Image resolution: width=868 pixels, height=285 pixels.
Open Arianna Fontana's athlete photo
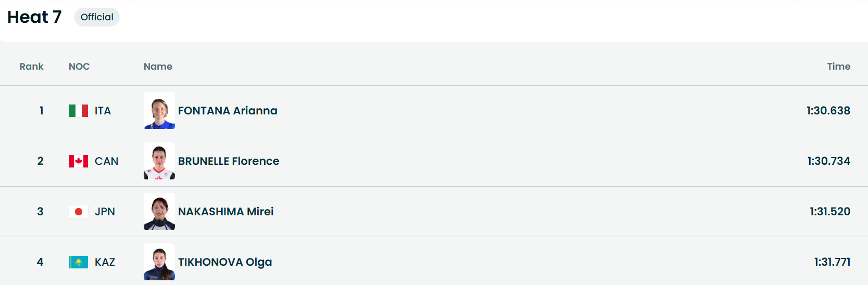pos(159,111)
